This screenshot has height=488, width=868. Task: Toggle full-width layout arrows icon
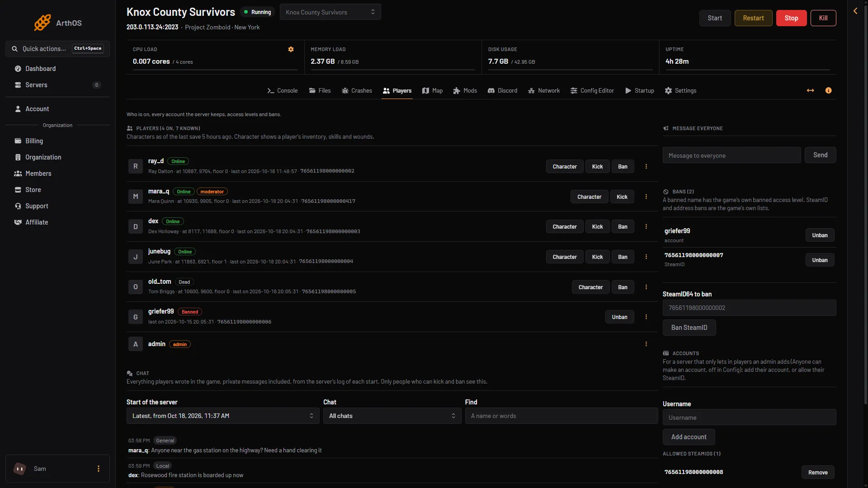[x=810, y=91]
